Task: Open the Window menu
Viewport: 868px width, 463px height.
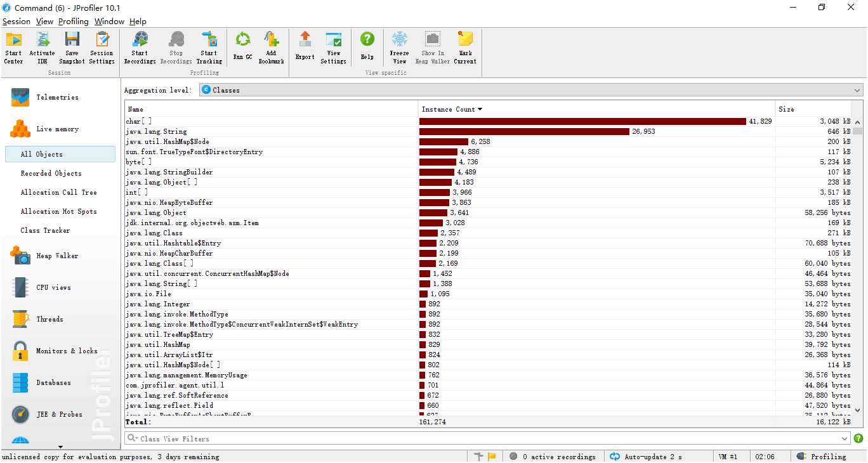Action: pos(109,21)
